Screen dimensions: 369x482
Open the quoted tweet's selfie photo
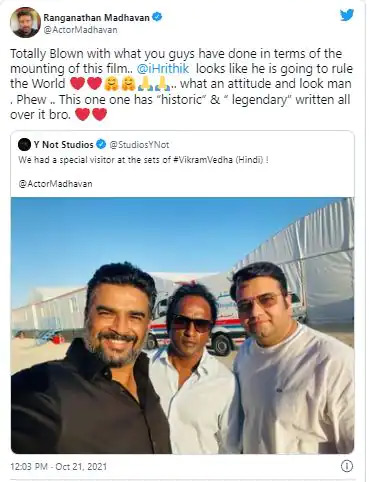(x=183, y=326)
